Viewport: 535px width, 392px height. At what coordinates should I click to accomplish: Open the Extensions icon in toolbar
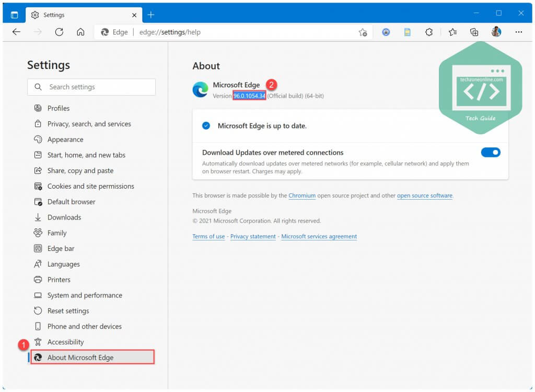(x=429, y=32)
